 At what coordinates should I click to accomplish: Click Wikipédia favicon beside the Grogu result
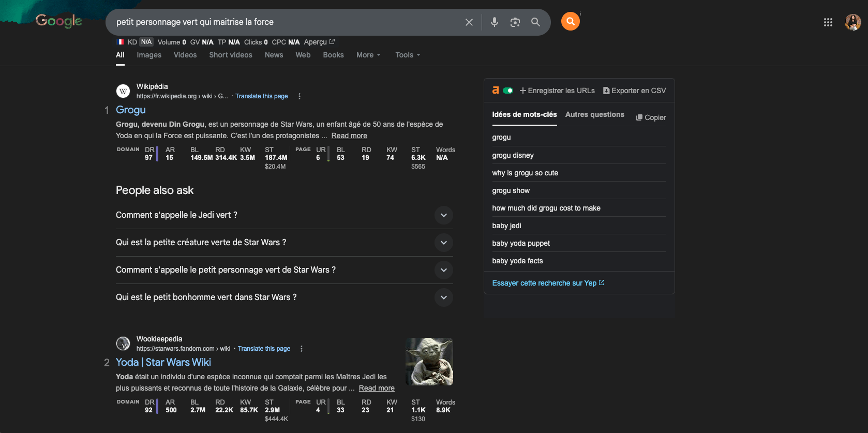coord(123,91)
